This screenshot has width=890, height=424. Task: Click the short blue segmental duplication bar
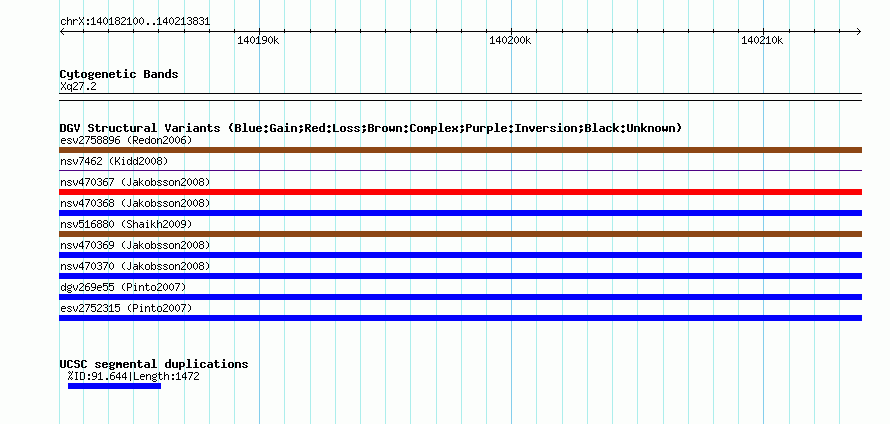(x=114, y=386)
